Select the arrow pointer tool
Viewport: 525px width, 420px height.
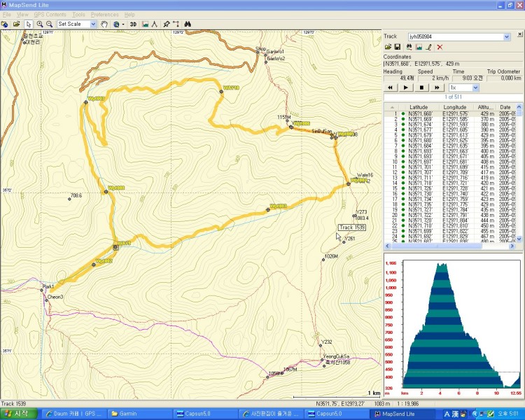click(x=29, y=24)
